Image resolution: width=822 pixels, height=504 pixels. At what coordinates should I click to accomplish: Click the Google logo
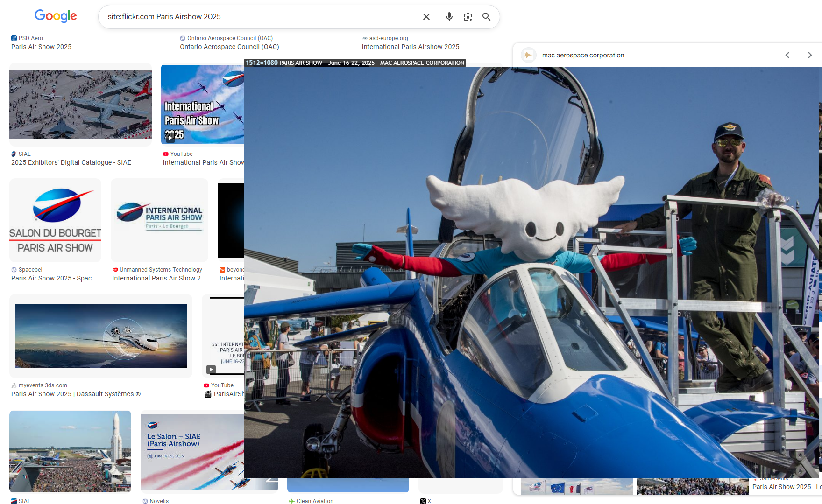pos(56,16)
